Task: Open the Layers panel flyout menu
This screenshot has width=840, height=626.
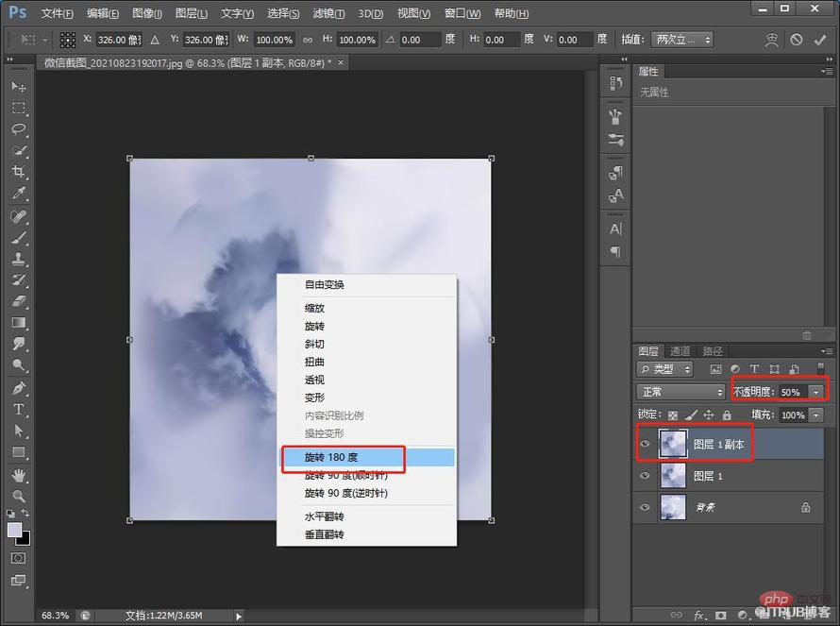Action: coord(827,351)
